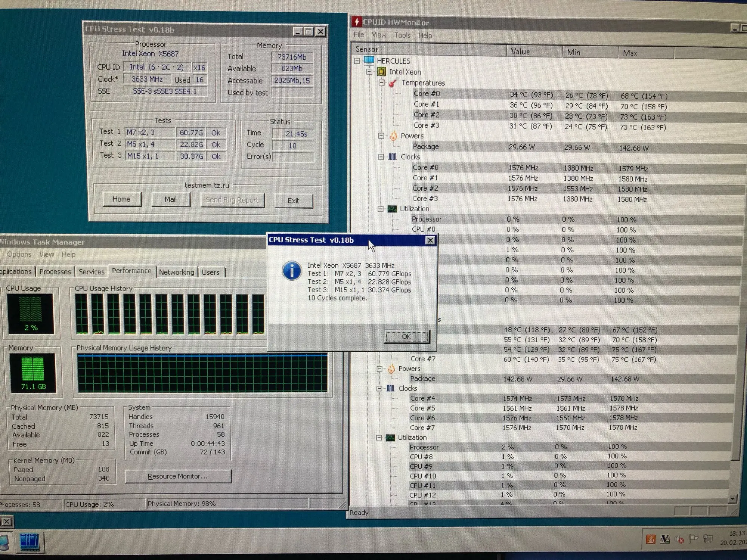Switch to the Processes tab

tap(55, 272)
